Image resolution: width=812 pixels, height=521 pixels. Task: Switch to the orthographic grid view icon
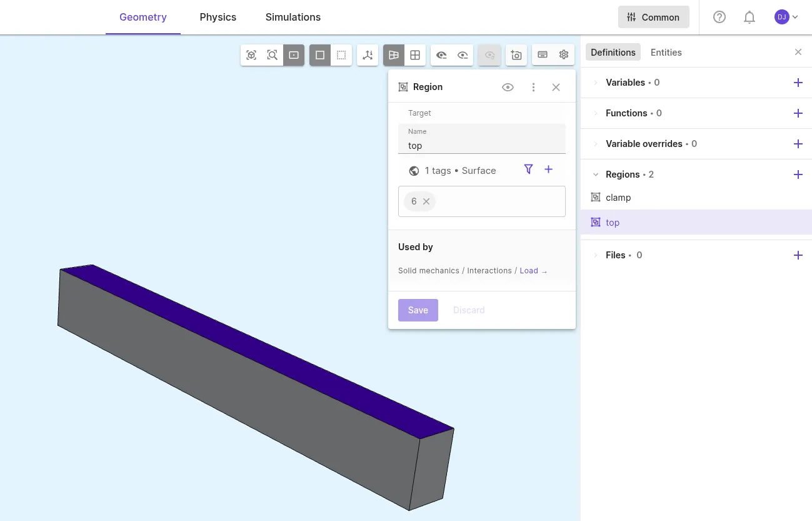(x=415, y=55)
